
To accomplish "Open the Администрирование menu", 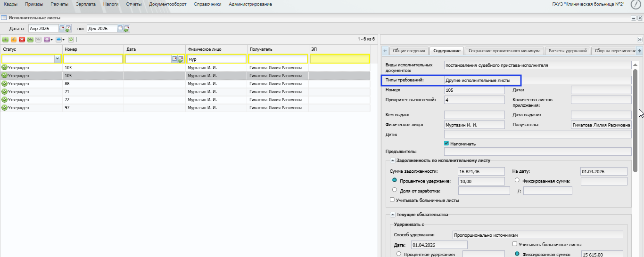I will click(x=250, y=4).
